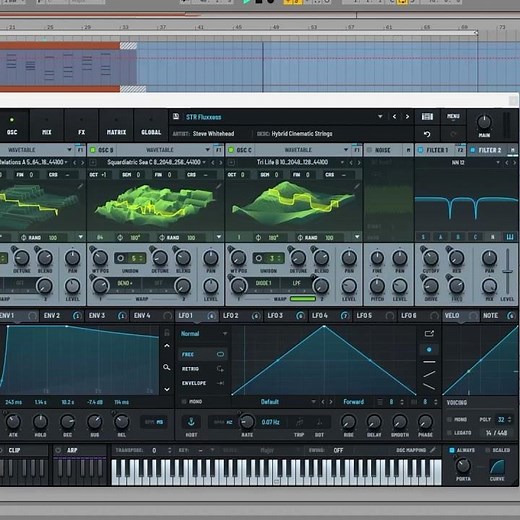Click the undo arrow icon
The image size is (520, 520).
pyautogui.click(x=427, y=134)
